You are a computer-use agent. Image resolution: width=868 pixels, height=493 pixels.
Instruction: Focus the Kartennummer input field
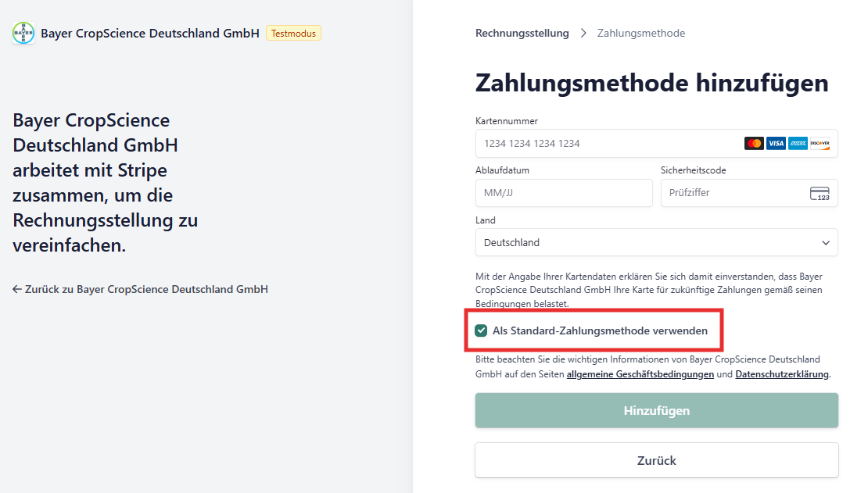(x=657, y=143)
